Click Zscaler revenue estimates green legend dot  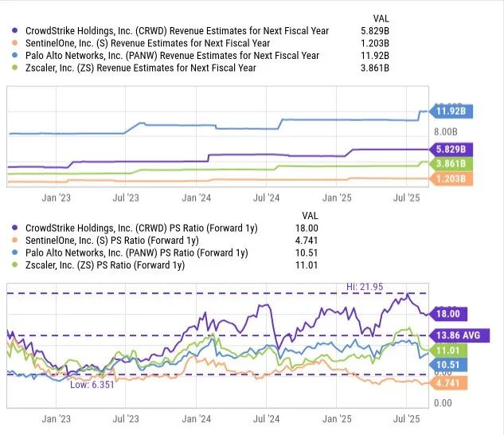click(15, 68)
